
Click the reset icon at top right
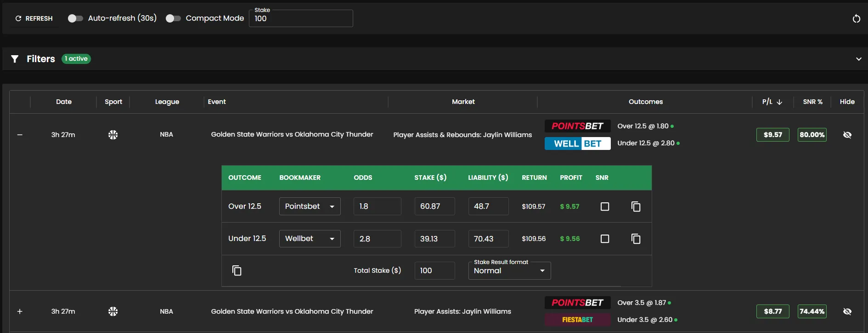(857, 18)
